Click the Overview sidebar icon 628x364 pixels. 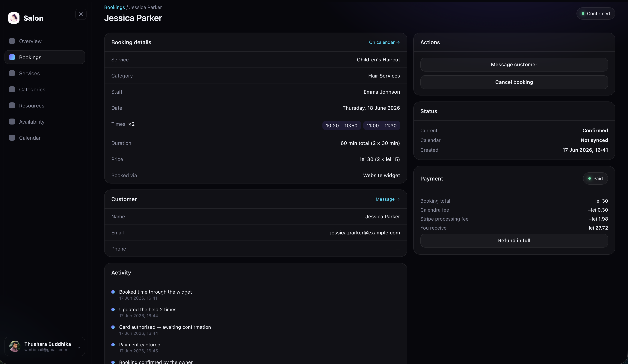click(x=12, y=41)
